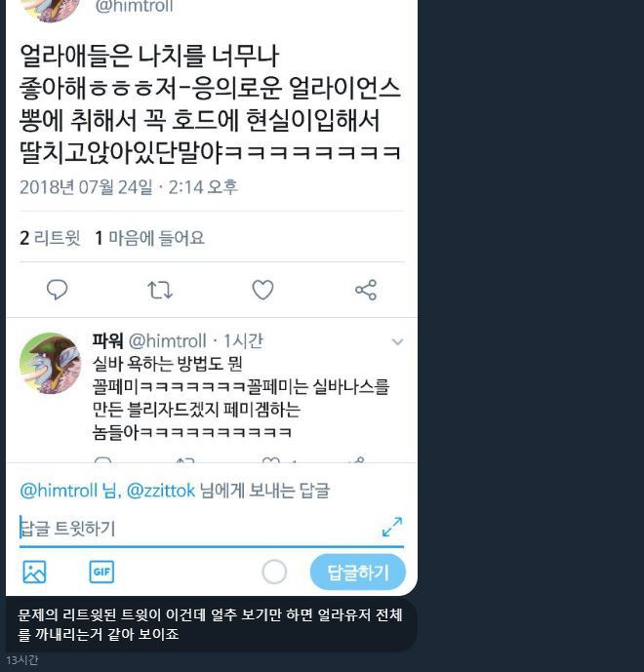Click the @zzittok mention in reply recipients
The width and height of the screenshot is (644, 672).
click(161, 491)
